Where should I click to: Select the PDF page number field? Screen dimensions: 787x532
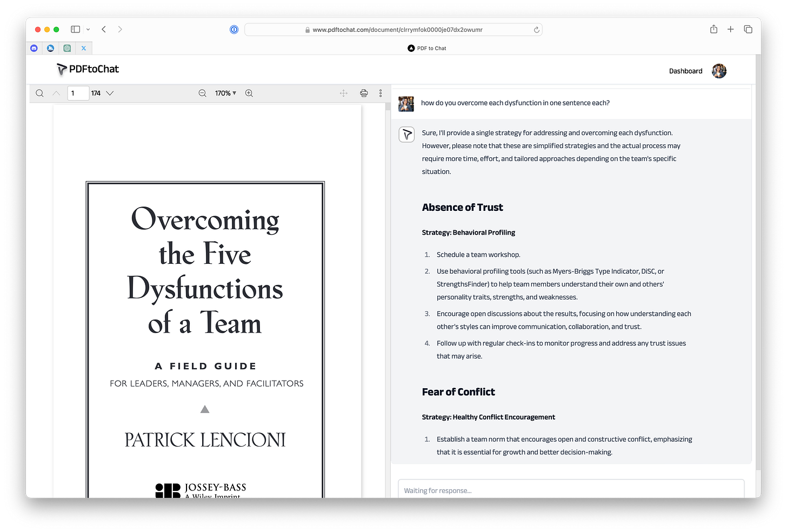78,93
